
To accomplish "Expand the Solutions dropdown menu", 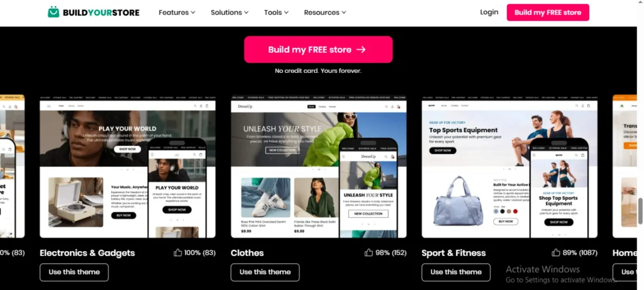I will 230,13.
